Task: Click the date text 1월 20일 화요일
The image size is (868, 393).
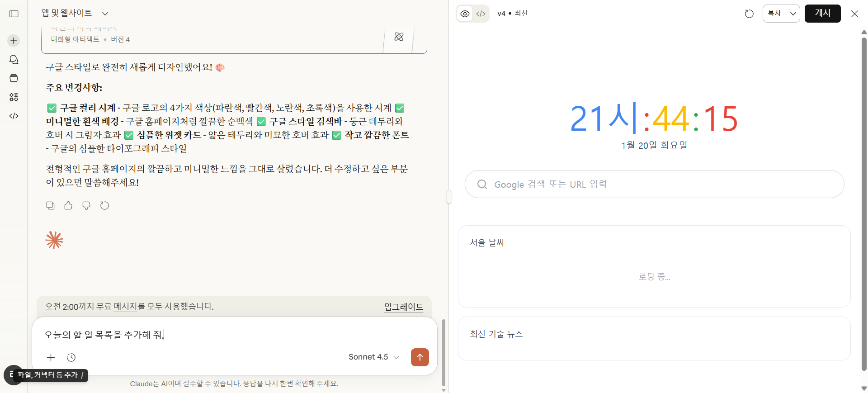Action: coord(654,145)
